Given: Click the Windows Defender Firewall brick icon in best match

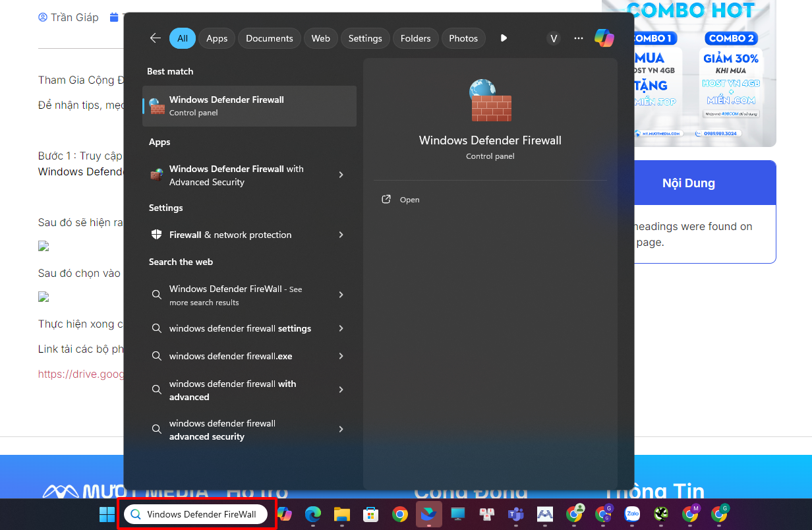Looking at the screenshot, I should pyautogui.click(x=156, y=106).
